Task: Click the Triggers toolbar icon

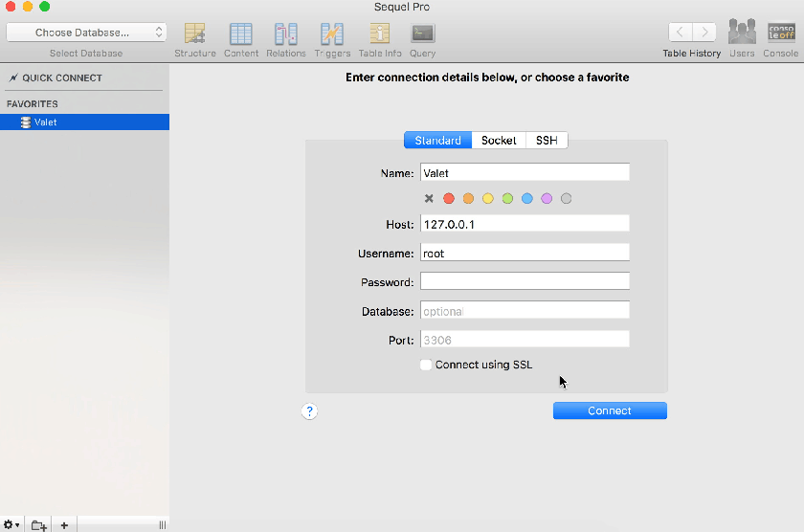Action: (x=332, y=34)
